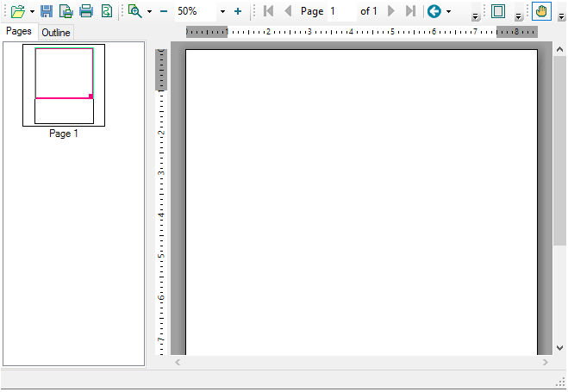Expand the magnifier tool dropdown arrow

click(x=149, y=12)
